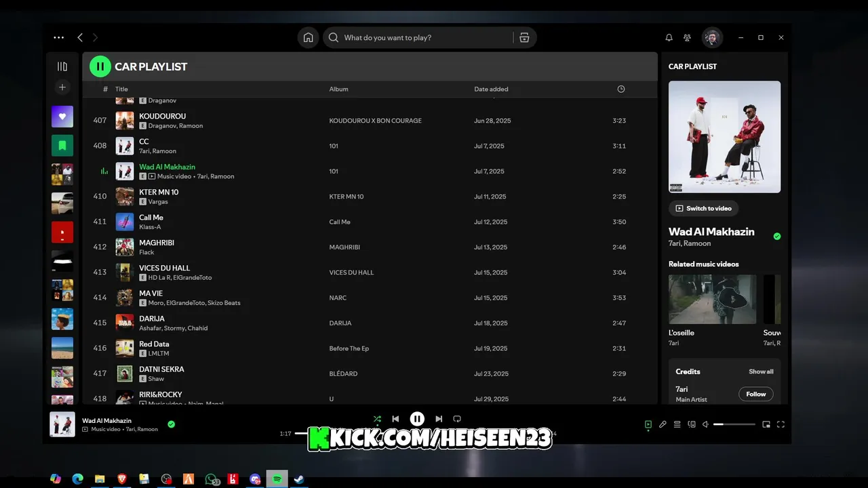Click the playing Wad Al Makhazin title in list

pyautogui.click(x=167, y=167)
